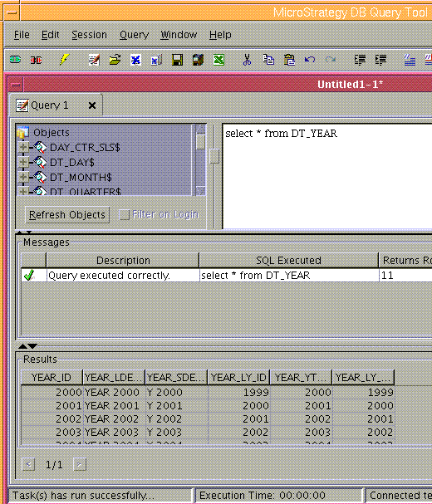This screenshot has height=504, width=432.
Task: Execute the query with the lightning icon
Action: (x=64, y=60)
